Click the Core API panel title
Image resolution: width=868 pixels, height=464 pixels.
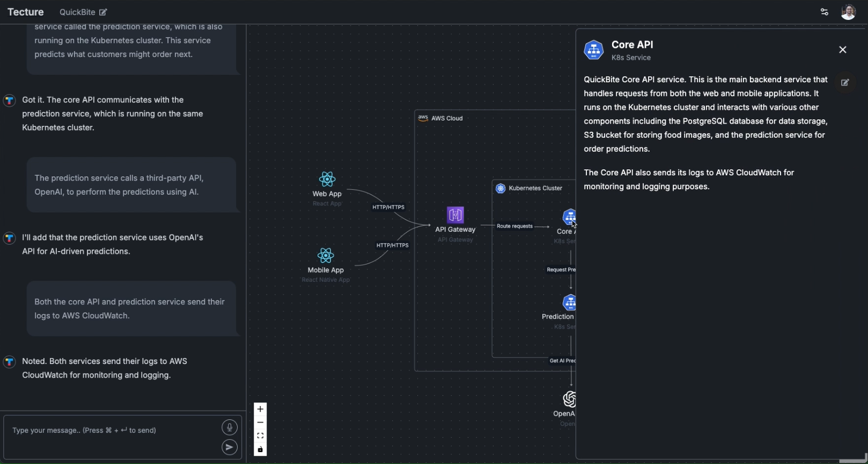click(632, 45)
